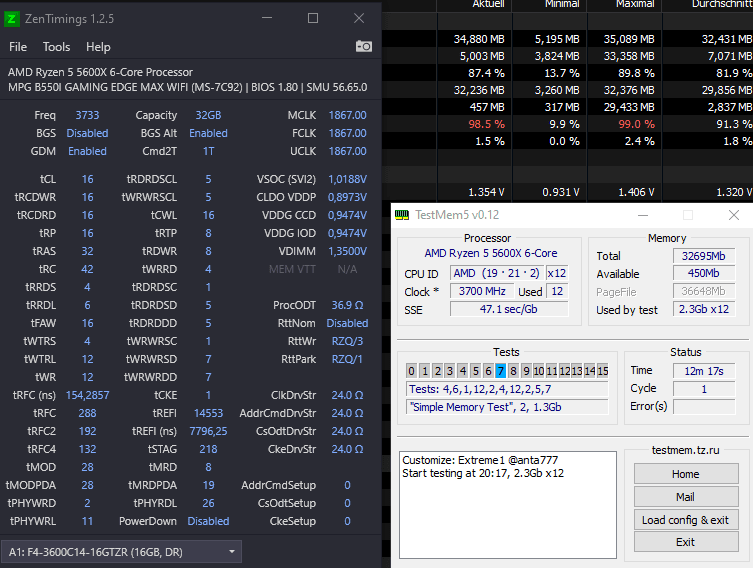Click the FCLK value 1867.00
Image resolution: width=753 pixels, height=568 pixels.
(347, 133)
